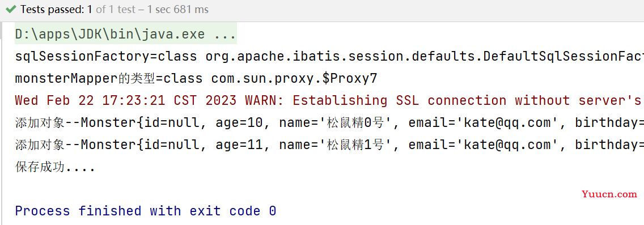Click the red WARN SSL connection line
The width and height of the screenshot is (644, 225).
tap(329, 100)
